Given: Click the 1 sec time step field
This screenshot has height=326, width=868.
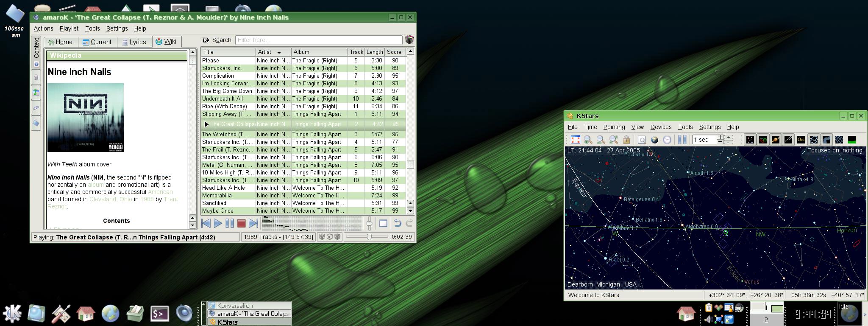Looking at the screenshot, I should coord(704,140).
